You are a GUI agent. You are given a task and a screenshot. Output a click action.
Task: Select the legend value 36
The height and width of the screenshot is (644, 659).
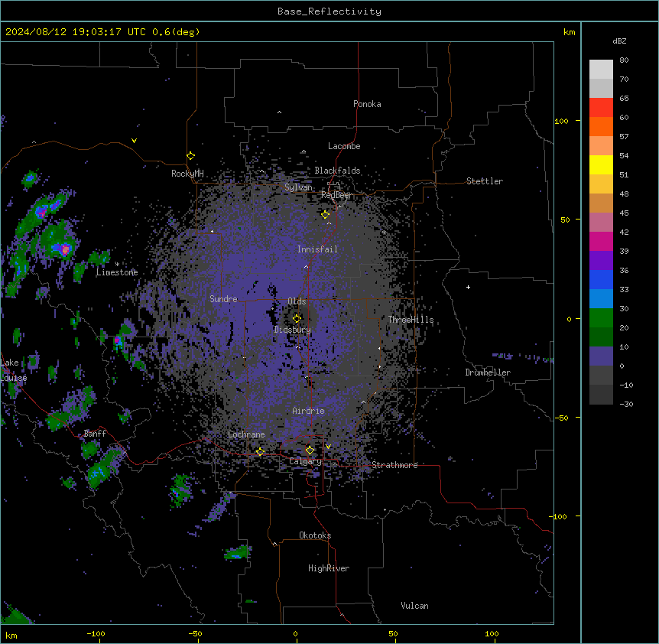pyautogui.click(x=624, y=270)
